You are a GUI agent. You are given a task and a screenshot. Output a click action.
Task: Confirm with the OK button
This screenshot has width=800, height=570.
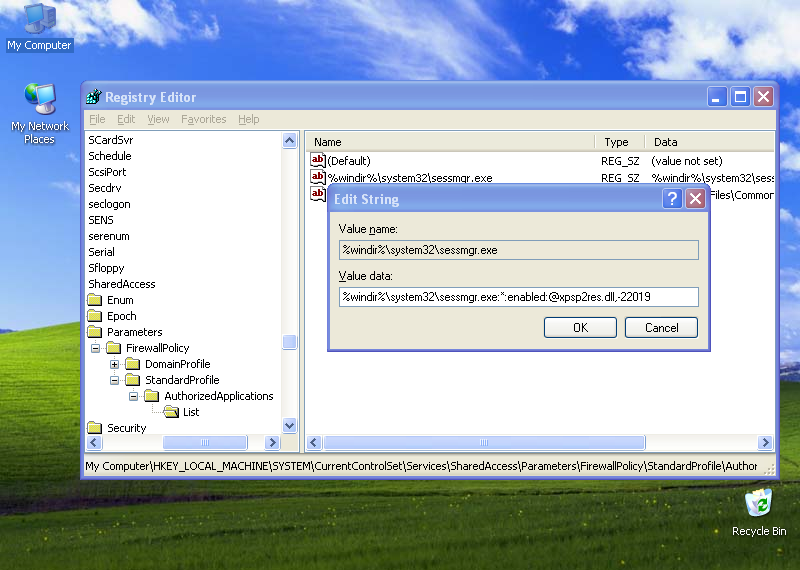click(580, 328)
